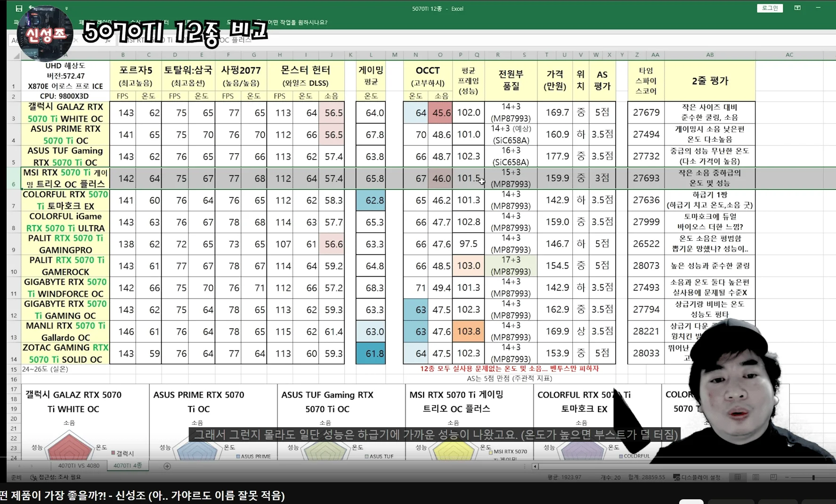Switch to Normal view in status bar
This screenshot has height=504, width=836.
click(x=738, y=477)
